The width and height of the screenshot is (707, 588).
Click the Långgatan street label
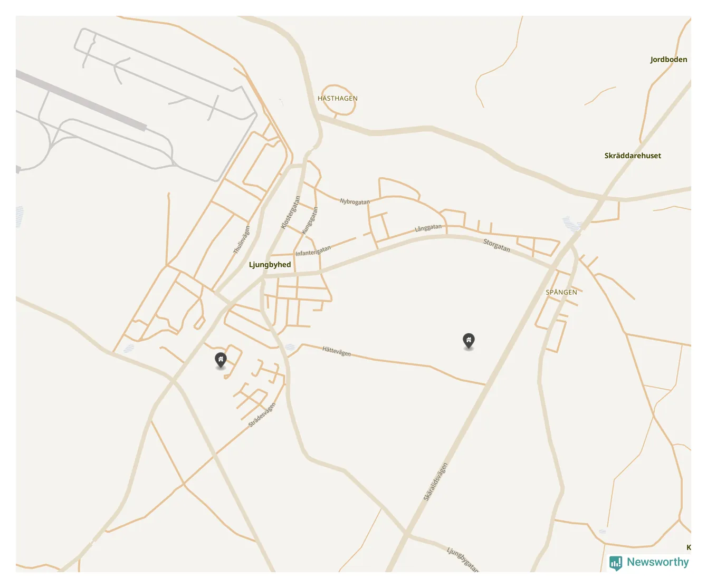pos(428,228)
